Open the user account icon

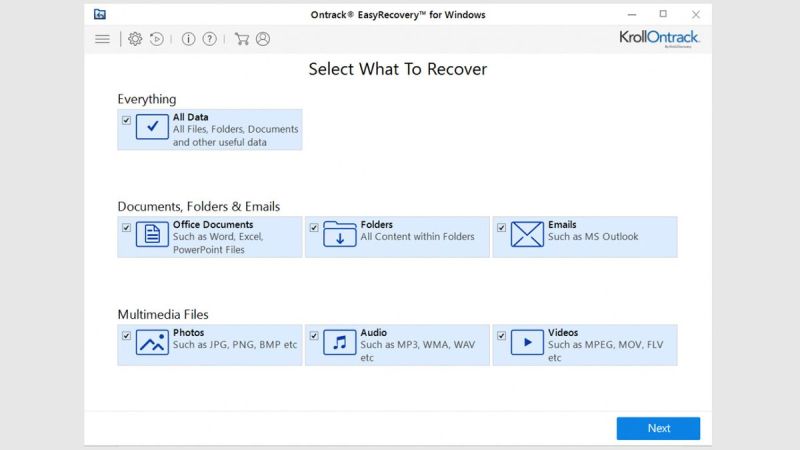(263, 39)
